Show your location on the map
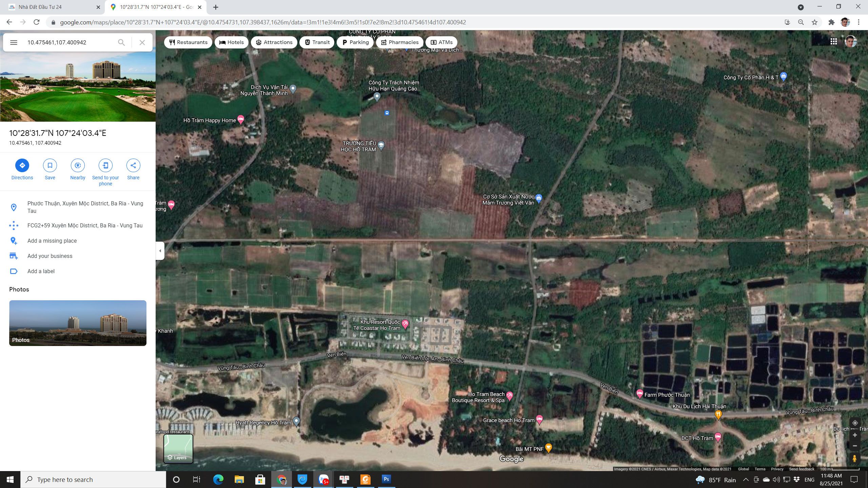The height and width of the screenshot is (488, 868). [x=855, y=423]
